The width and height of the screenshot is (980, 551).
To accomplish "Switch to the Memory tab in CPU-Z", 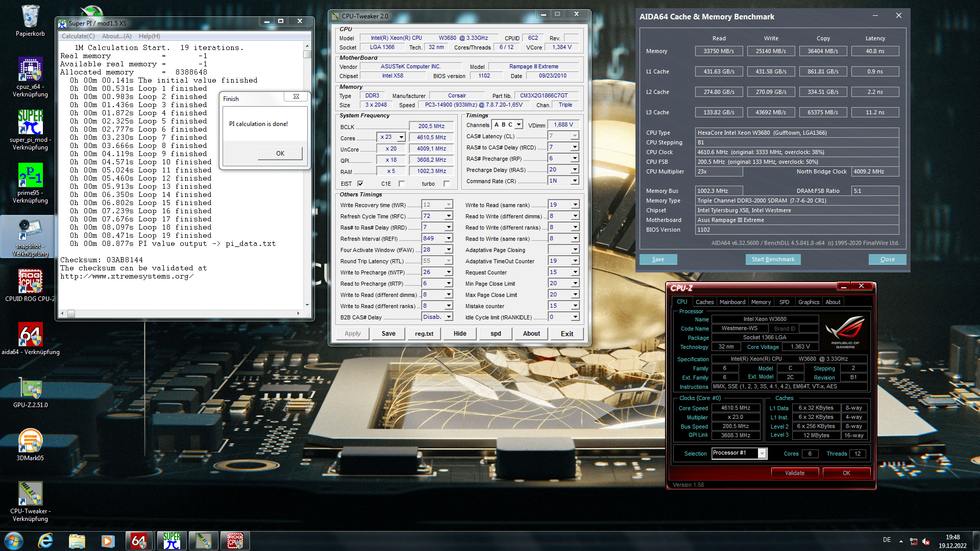I will 761,302.
